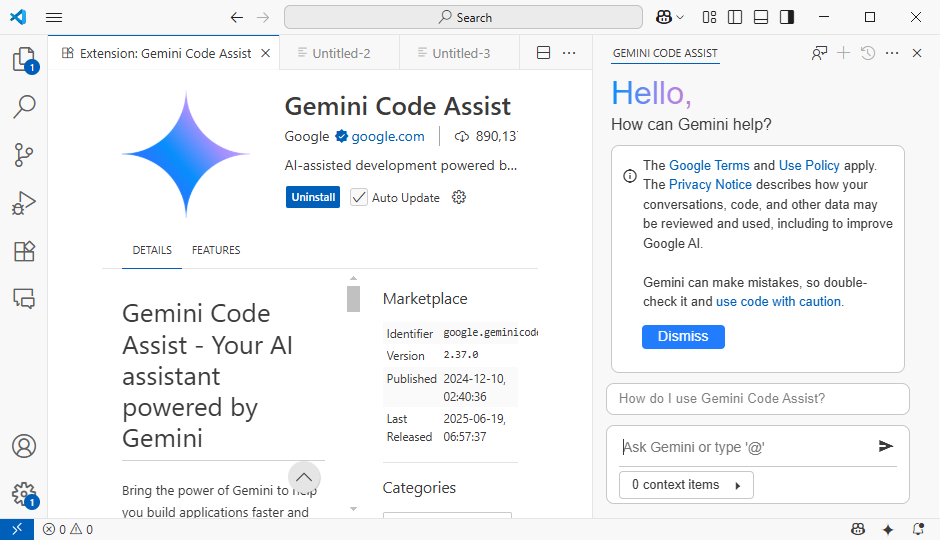
Task: Open the extension settings gear
Action: coord(459,197)
